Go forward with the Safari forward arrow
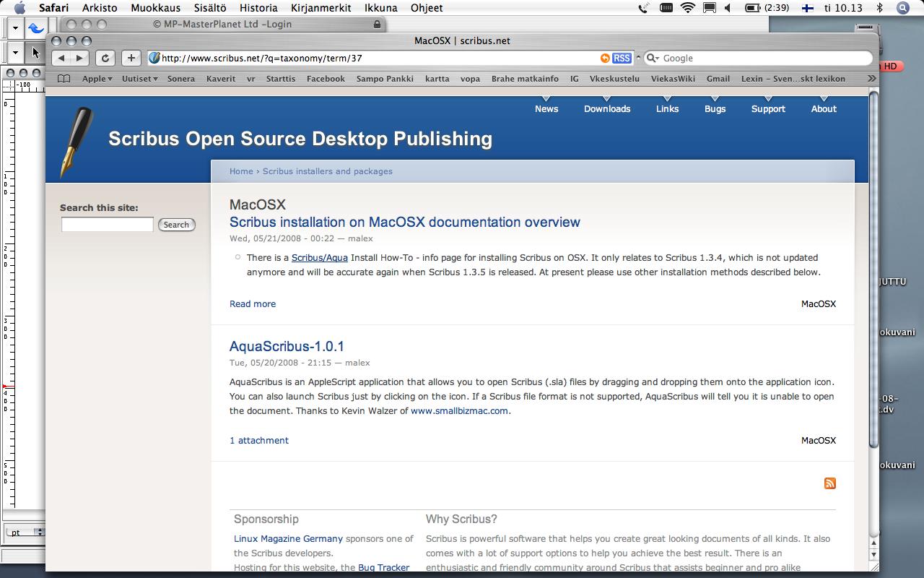 79,59
